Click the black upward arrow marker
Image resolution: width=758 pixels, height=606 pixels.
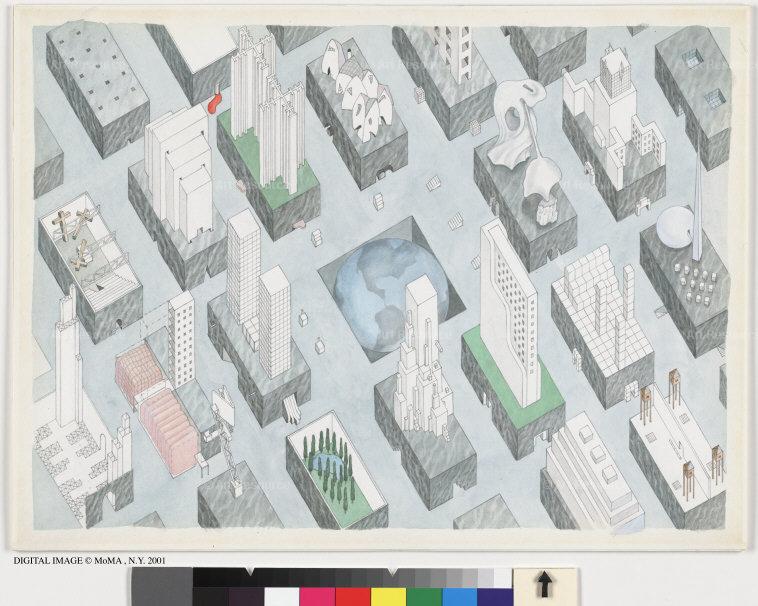(x=545, y=584)
